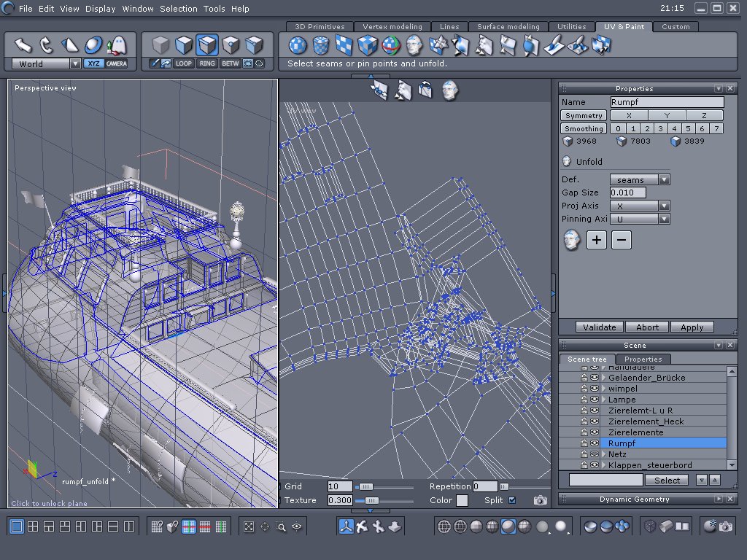Screen dimensions: 747x560
Task: Click the Abort button
Action: tap(647, 327)
